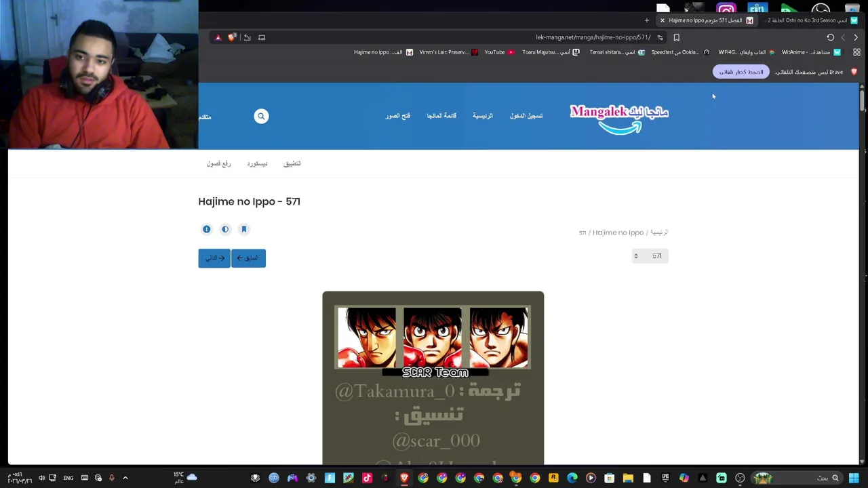Click the sidebar panel icon in the toolbar
This screenshot has height=488, width=868.
(x=262, y=37)
